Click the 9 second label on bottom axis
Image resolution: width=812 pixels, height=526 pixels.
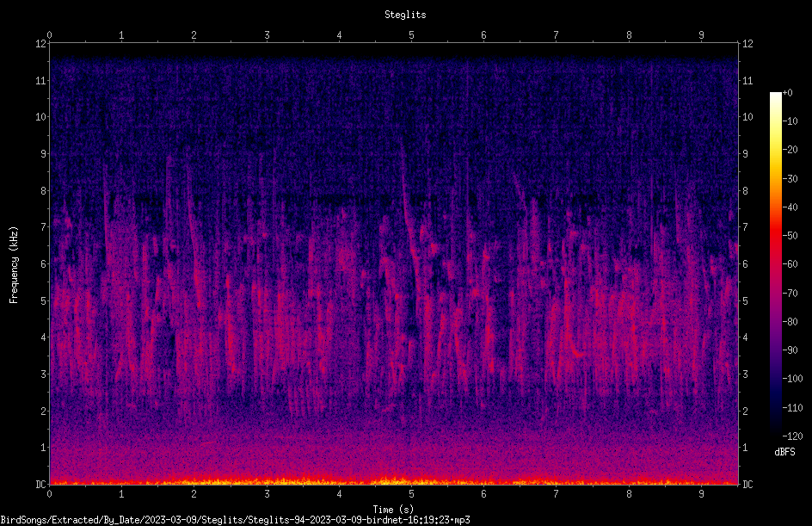click(x=701, y=494)
